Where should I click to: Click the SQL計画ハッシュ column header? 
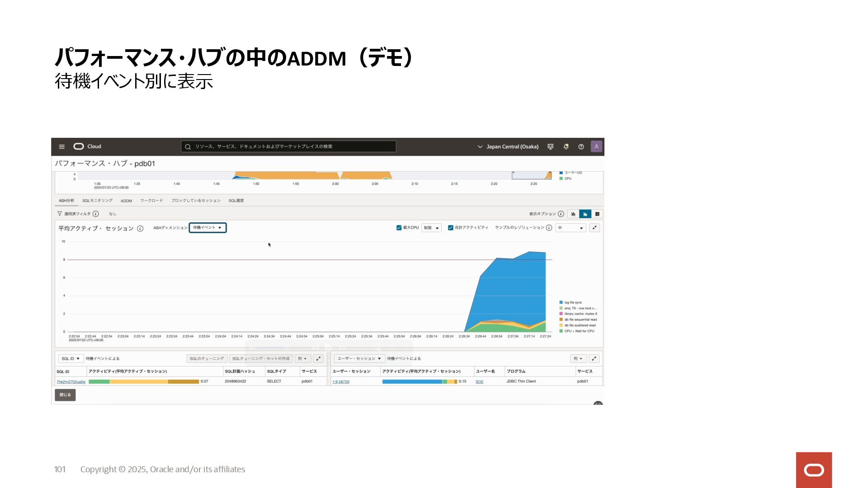240,371
